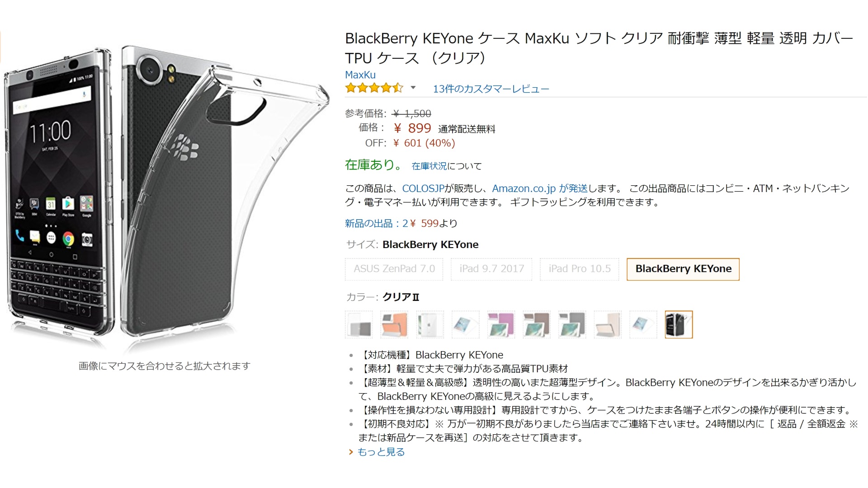The image size is (868, 488).
Task: Open the MaxKu brand link
Action: tap(360, 75)
